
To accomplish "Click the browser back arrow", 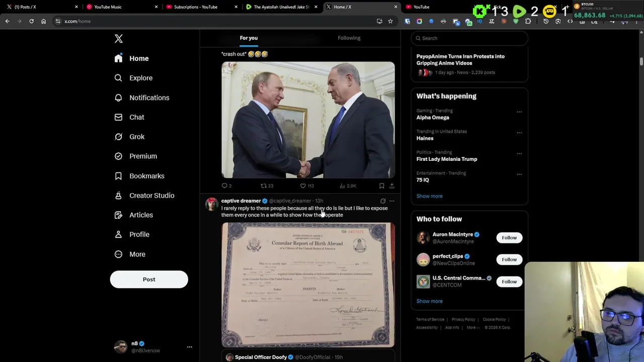I will click(8, 21).
